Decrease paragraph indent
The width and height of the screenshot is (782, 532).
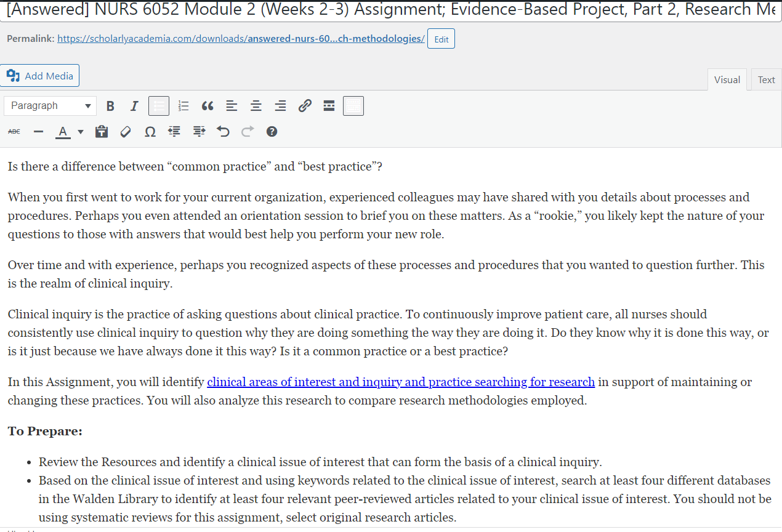point(174,131)
